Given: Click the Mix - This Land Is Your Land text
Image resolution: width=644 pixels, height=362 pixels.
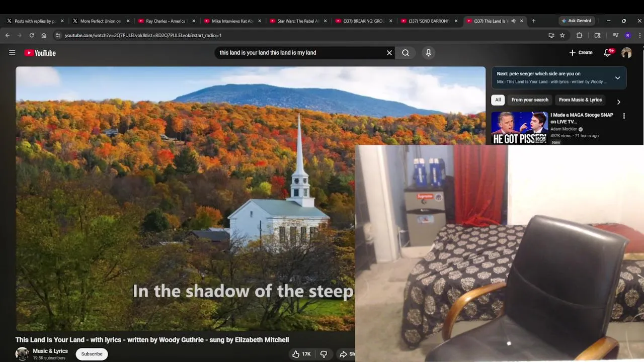Looking at the screenshot, I should coord(551,82).
